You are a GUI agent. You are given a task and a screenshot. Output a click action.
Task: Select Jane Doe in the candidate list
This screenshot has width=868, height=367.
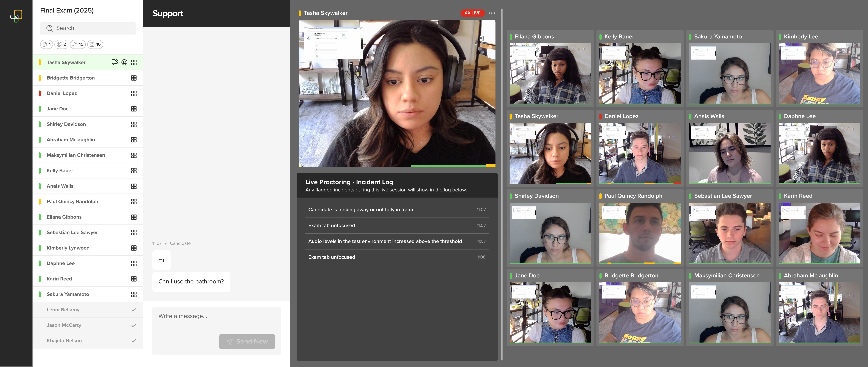pyautogui.click(x=88, y=109)
